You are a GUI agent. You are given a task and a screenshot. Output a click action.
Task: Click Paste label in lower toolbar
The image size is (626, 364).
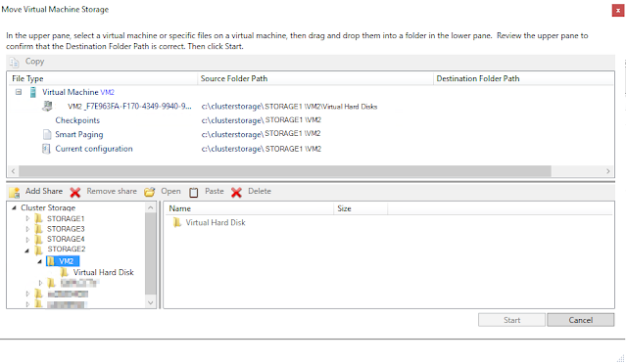click(x=215, y=191)
